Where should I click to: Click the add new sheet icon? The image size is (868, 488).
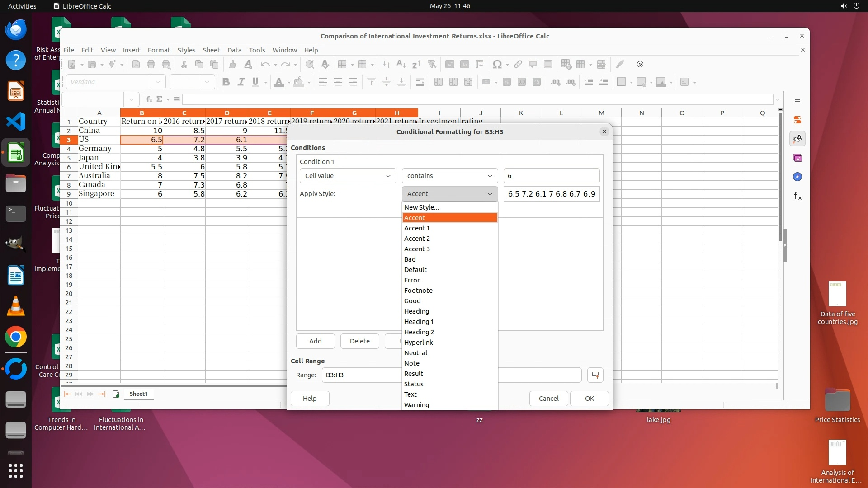tap(116, 394)
